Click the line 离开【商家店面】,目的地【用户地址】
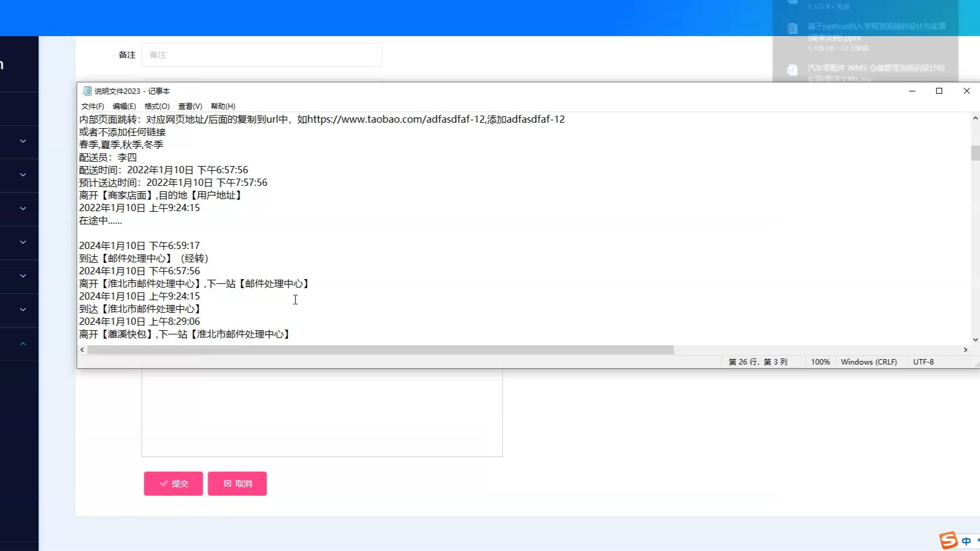The width and height of the screenshot is (980, 551). coord(161,195)
